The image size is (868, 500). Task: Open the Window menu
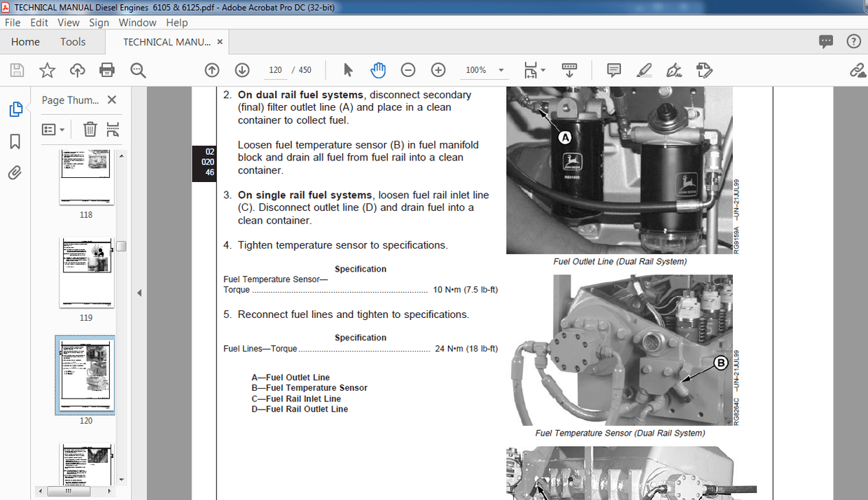pos(137,22)
